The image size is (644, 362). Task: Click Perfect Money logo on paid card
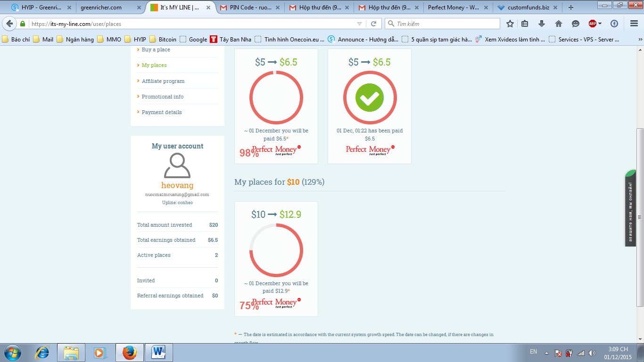[x=370, y=150]
